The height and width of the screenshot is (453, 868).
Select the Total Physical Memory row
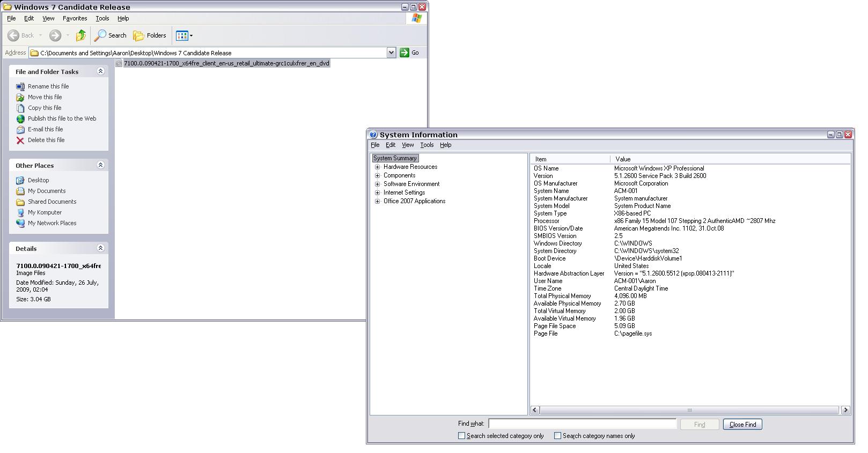point(691,296)
